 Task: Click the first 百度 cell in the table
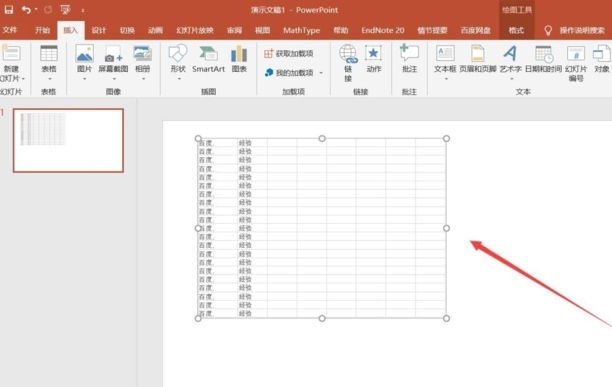coord(217,143)
